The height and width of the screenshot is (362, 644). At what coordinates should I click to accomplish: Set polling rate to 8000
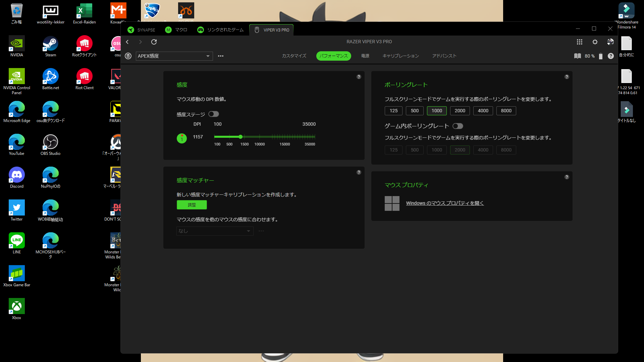click(x=506, y=111)
